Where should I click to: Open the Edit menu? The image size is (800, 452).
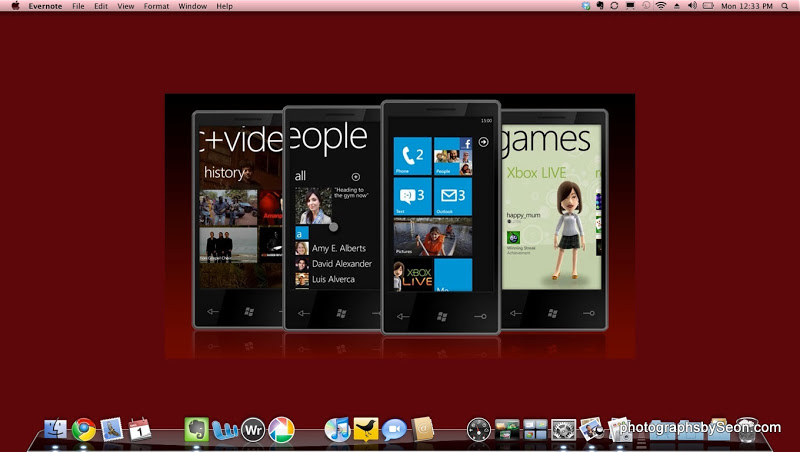101,6
